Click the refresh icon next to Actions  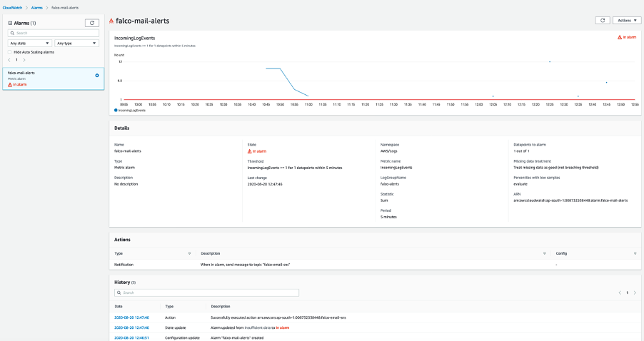pyautogui.click(x=603, y=20)
